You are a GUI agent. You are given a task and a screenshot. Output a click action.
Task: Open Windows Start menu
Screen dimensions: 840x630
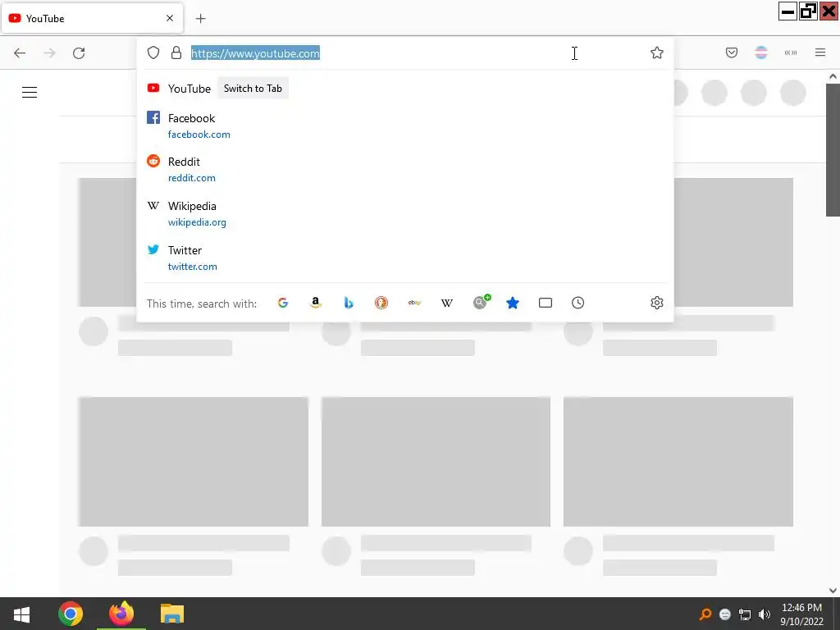click(21, 614)
